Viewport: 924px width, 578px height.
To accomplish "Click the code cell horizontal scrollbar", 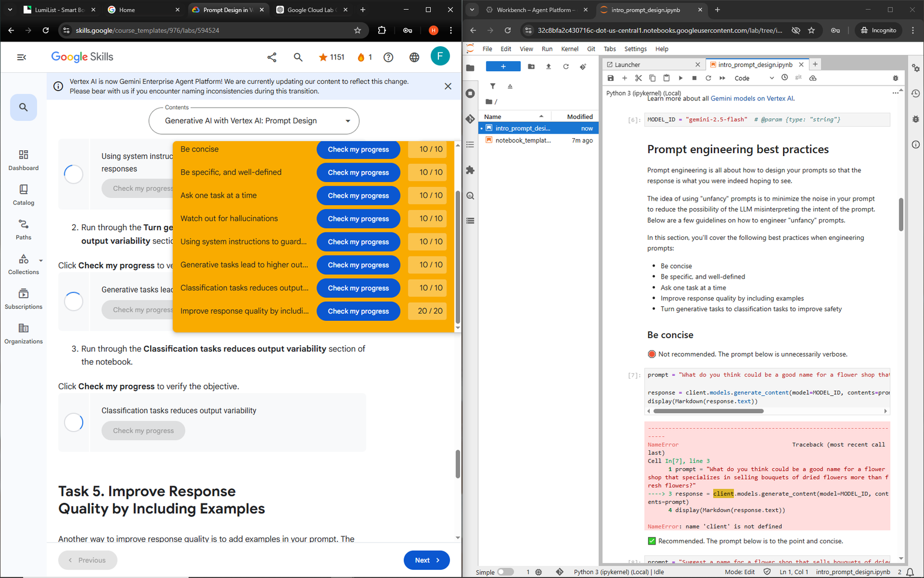I will click(x=709, y=411).
